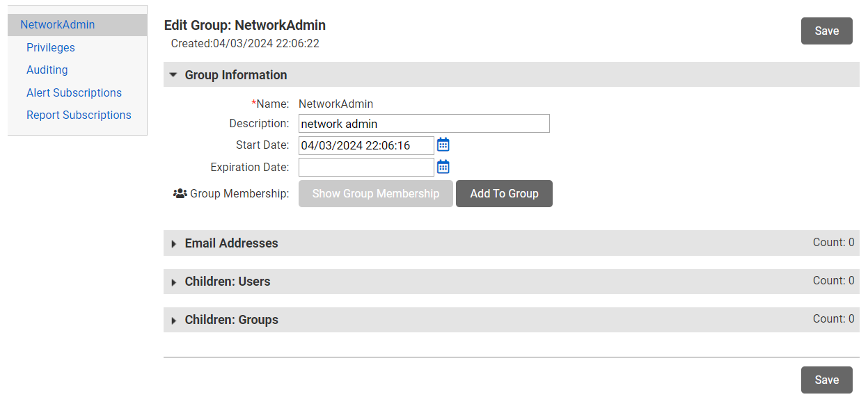Collapse the Group Information section
868x397 pixels.
click(173, 75)
